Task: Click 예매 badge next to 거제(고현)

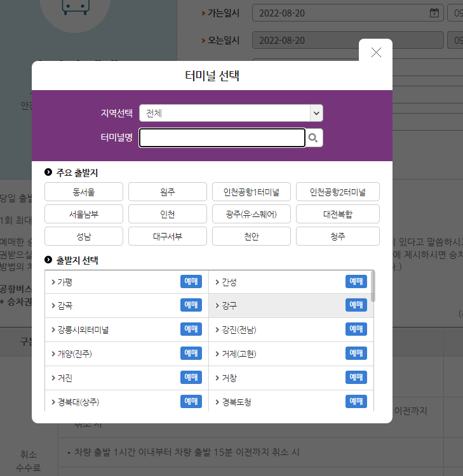Action: [356, 353]
